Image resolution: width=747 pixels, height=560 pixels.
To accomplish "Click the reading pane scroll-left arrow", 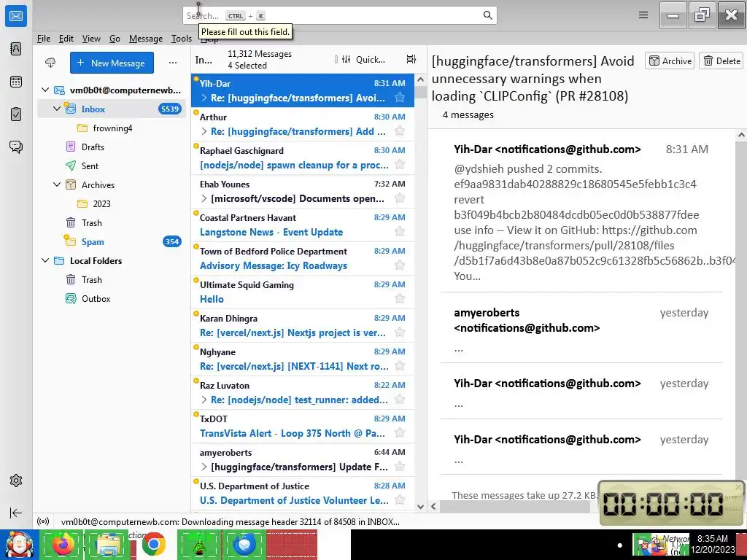I will pyautogui.click(x=433, y=506).
